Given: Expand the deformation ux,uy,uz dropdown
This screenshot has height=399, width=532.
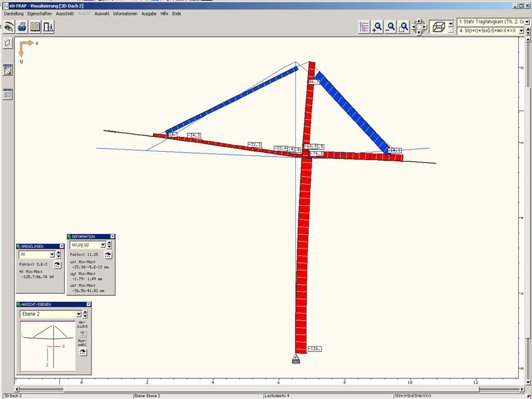Looking at the screenshot, I should pos(102,244).
